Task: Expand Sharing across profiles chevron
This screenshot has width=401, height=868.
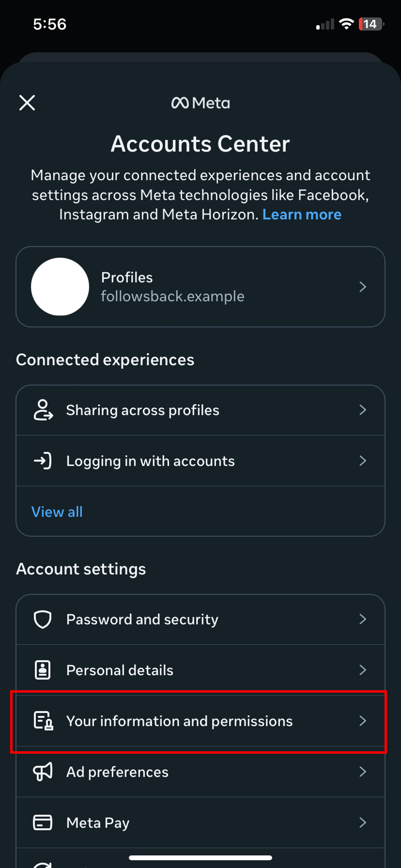Action: tap(363, 410)
